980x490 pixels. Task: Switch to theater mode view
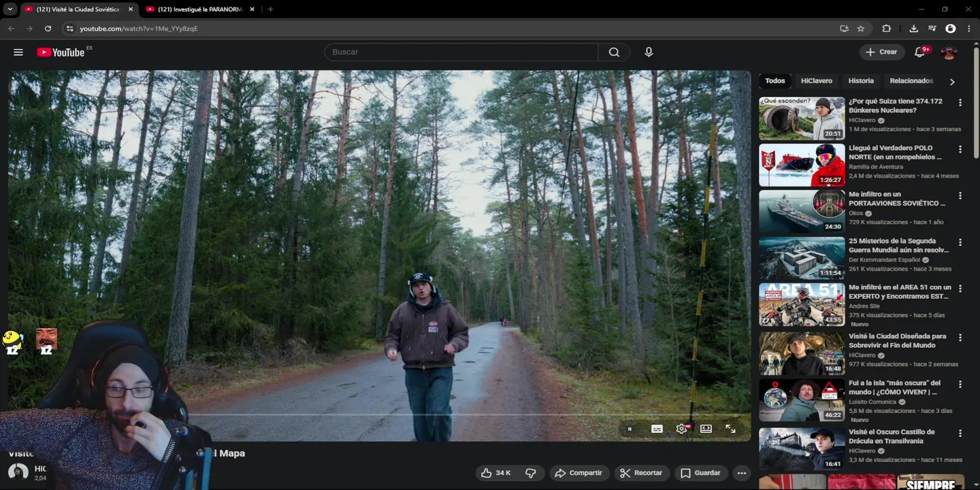(x=706, y=429)
